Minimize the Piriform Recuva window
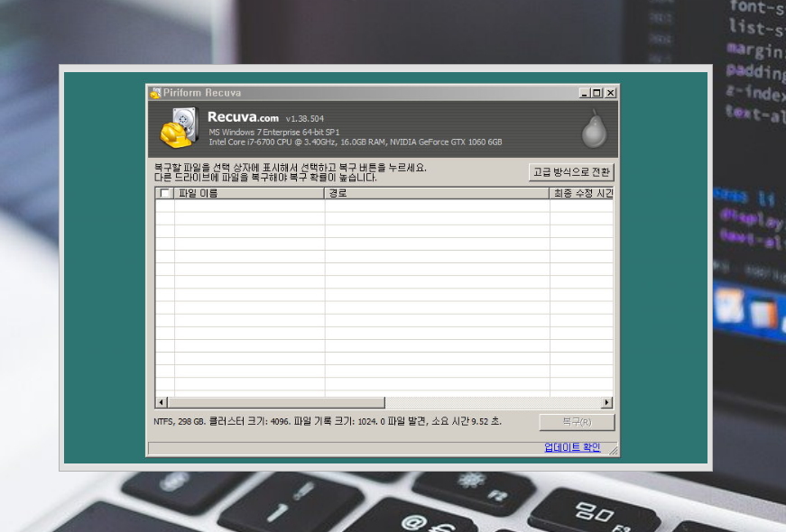The height and width of the screenshot is (532, 786). tap(584, 93)
